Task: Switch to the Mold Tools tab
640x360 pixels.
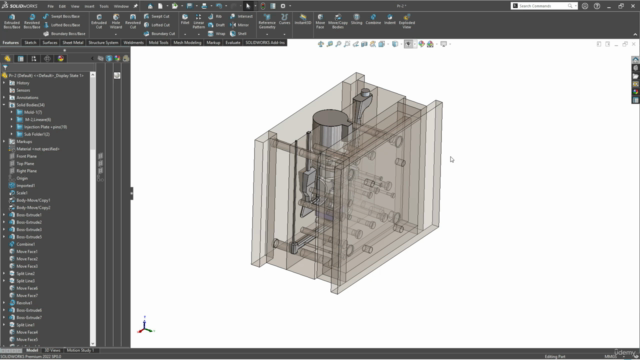Action: click(158, 42)
